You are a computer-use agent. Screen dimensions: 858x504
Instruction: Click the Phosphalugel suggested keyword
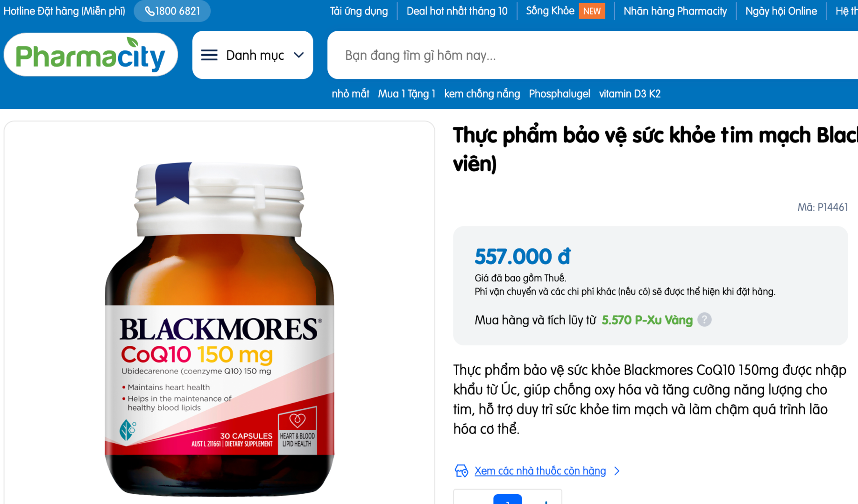[x=560, y=94]
